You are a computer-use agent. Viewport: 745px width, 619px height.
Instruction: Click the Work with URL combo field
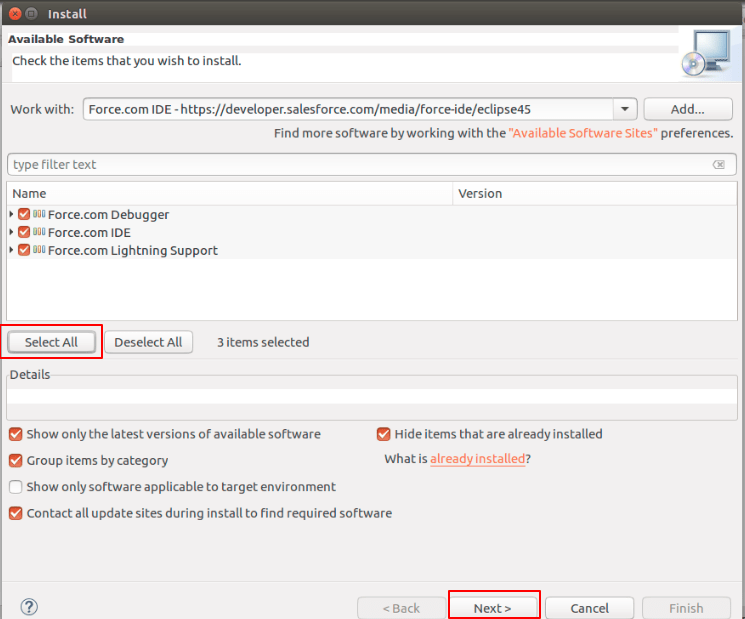pos(348,109)
